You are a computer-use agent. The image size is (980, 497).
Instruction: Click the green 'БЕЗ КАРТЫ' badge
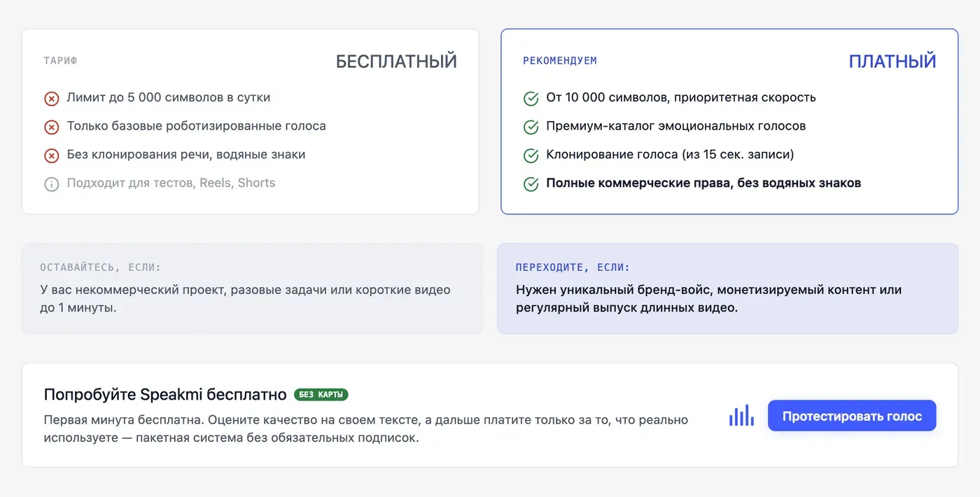321,395
